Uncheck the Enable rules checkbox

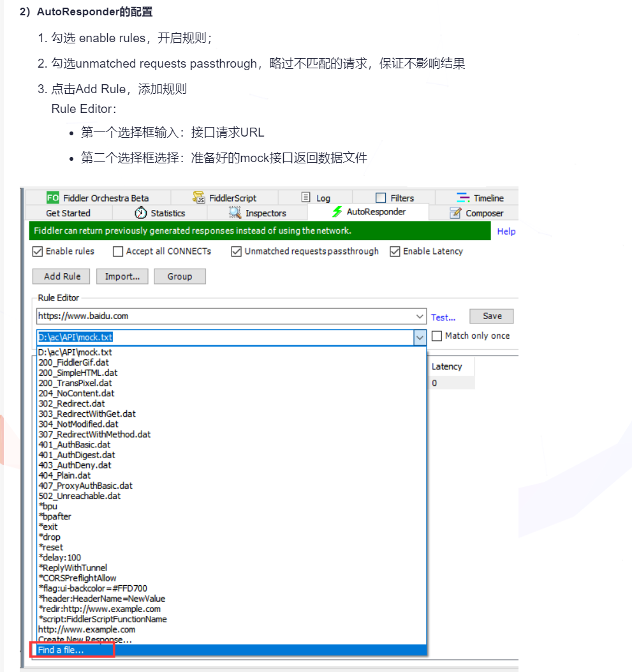(38, 251)
